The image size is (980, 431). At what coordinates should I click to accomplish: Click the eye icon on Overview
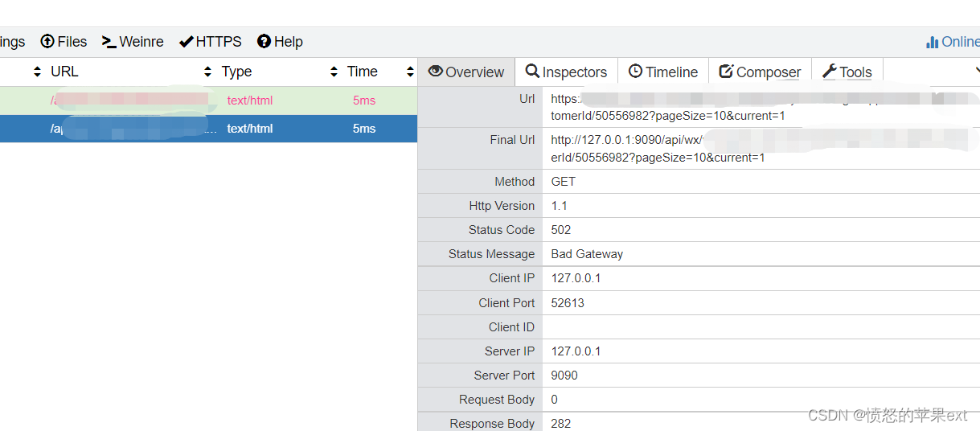click(436, 72)
